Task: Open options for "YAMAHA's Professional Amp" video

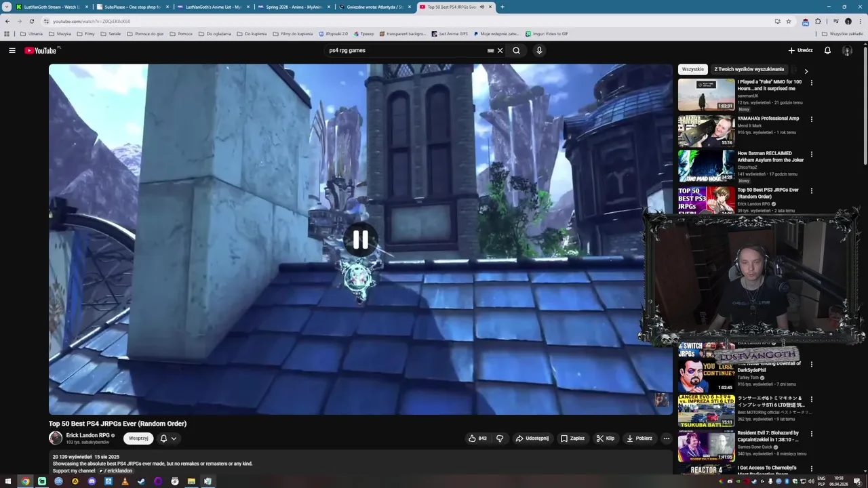Action: click(811, 119)
